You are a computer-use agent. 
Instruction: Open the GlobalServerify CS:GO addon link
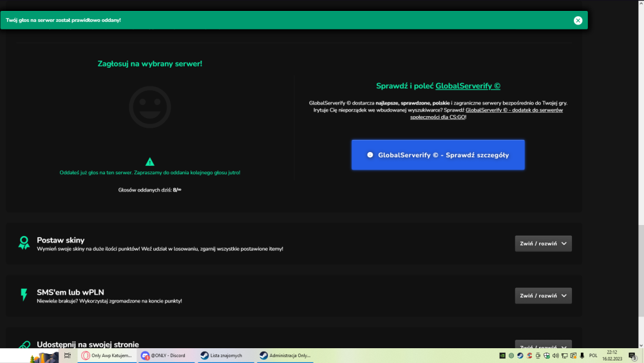coord(486,113)
